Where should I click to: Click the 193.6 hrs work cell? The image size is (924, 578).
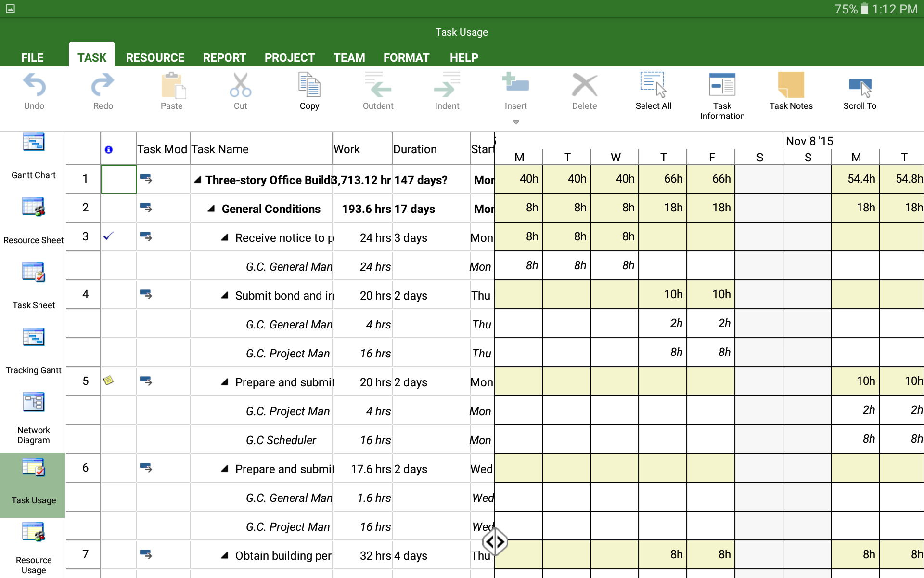pos(362,209)
